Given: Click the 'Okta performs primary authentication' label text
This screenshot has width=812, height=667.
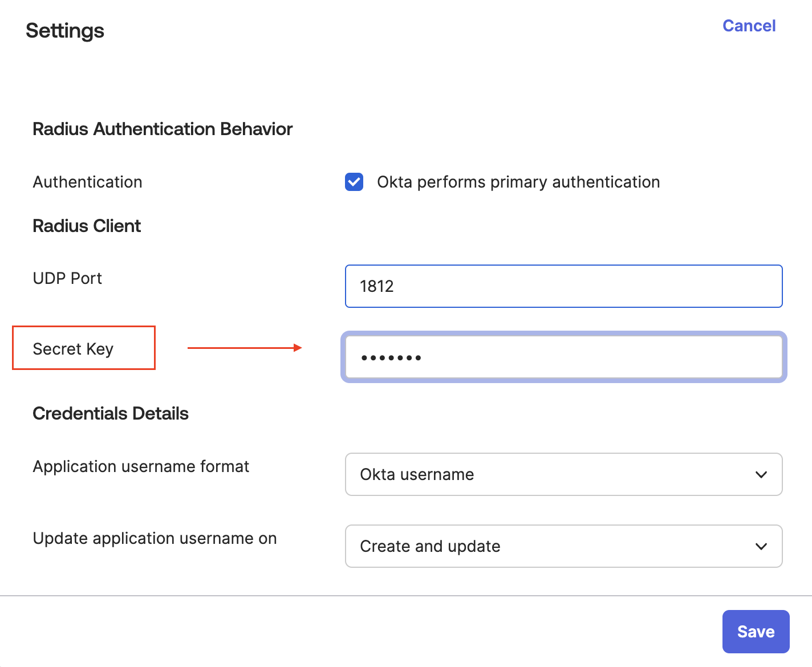Looking at the screenshot, I should pos(518,182).
